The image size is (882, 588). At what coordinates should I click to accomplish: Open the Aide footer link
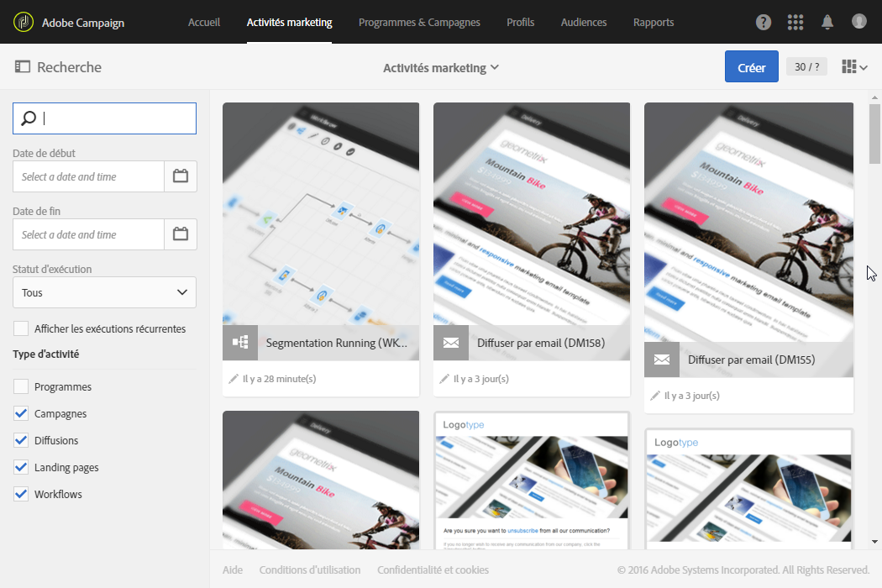pos(233,570)
